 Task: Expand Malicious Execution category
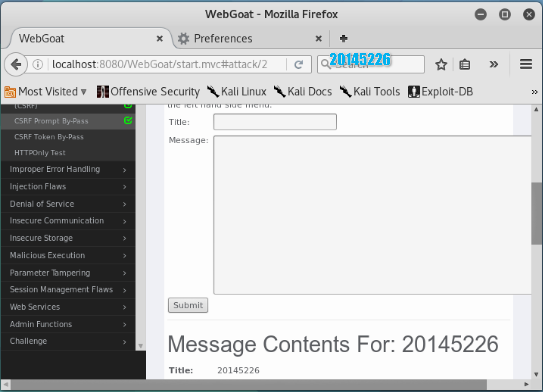click(68, 255)
